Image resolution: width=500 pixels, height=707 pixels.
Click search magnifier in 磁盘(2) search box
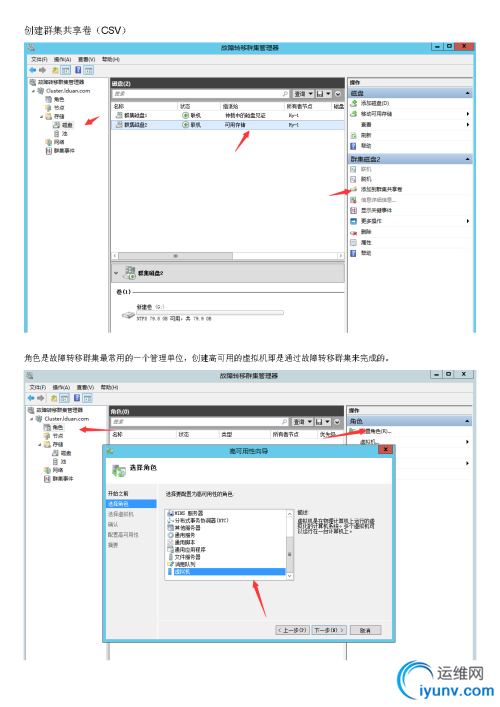pos(285,94)
